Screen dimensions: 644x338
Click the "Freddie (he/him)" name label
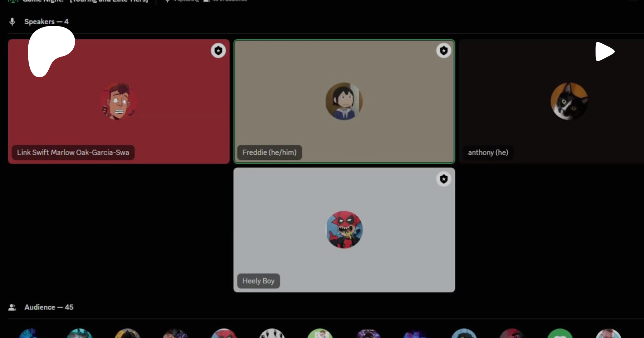click(269, 152)
